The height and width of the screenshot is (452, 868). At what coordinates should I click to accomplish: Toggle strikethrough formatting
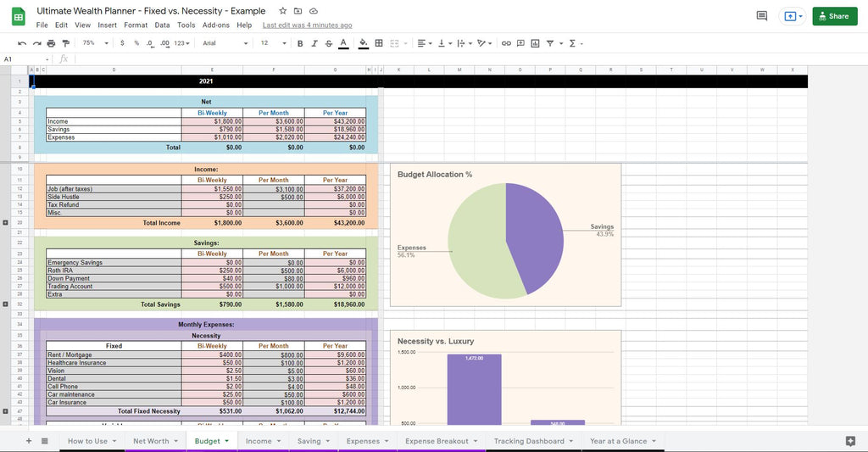pyautogui.click(x=329, y=43)
